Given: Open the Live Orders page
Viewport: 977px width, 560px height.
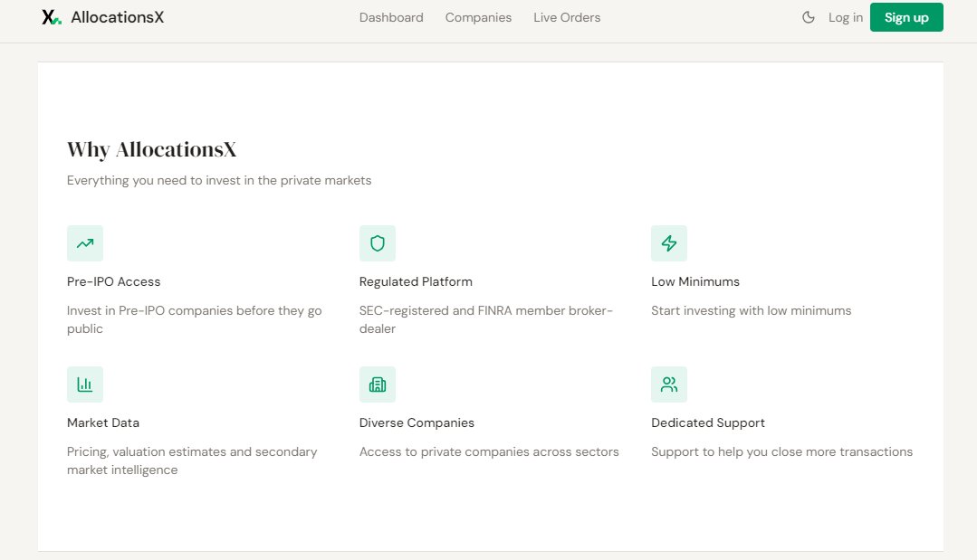Looking at the screenshot, I should pos(567,17).
